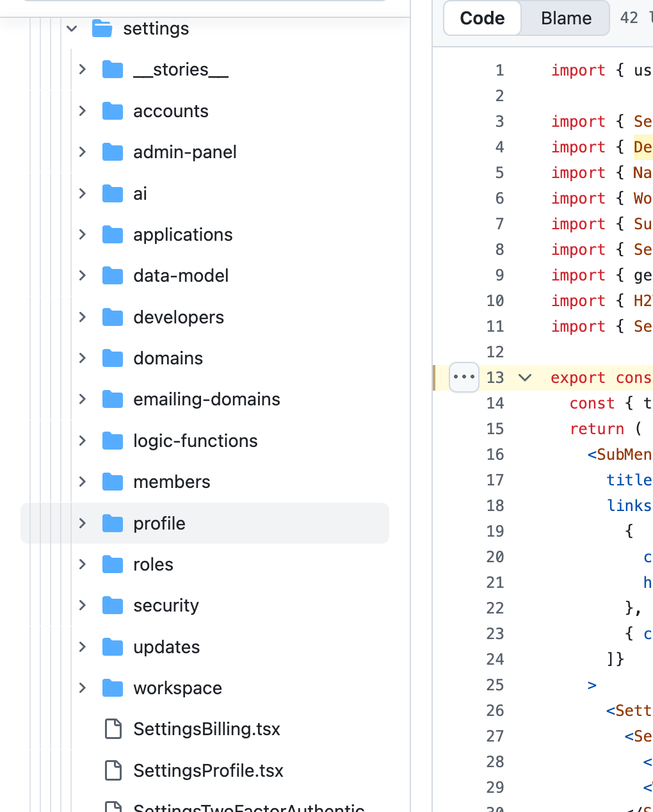653x812 pixels.
Task: Expand the developers folder chevron
Action: tap(82, 317)
